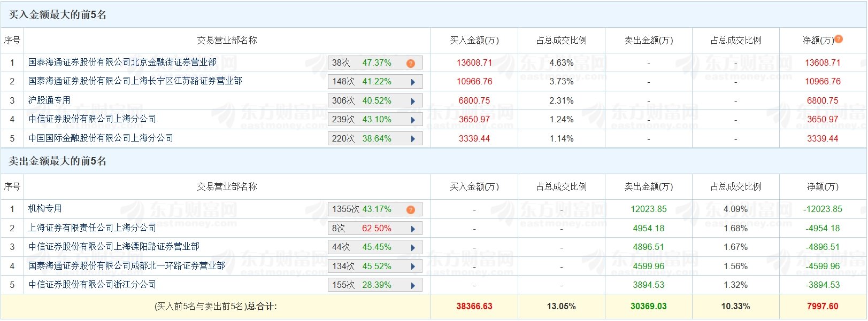The height and width of the screenshot is (321, 868).
Task: Click the 1.14% buy ratio cell
Action: click(562, 139)
